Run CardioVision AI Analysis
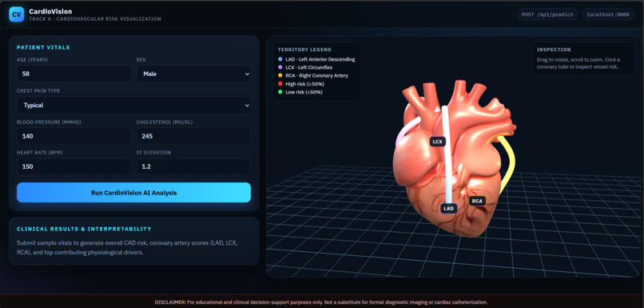 pyautogui.click(x=134, y=193)
